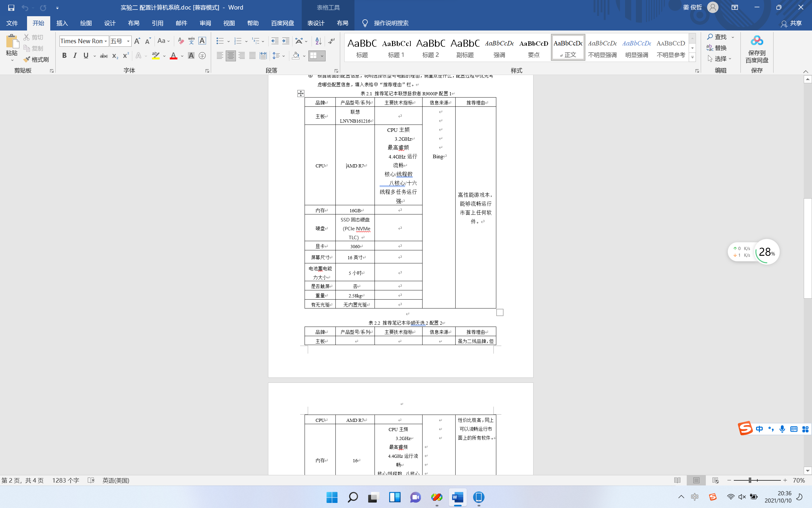
Task: Click the table move handle
Action: tap(300, 93)
